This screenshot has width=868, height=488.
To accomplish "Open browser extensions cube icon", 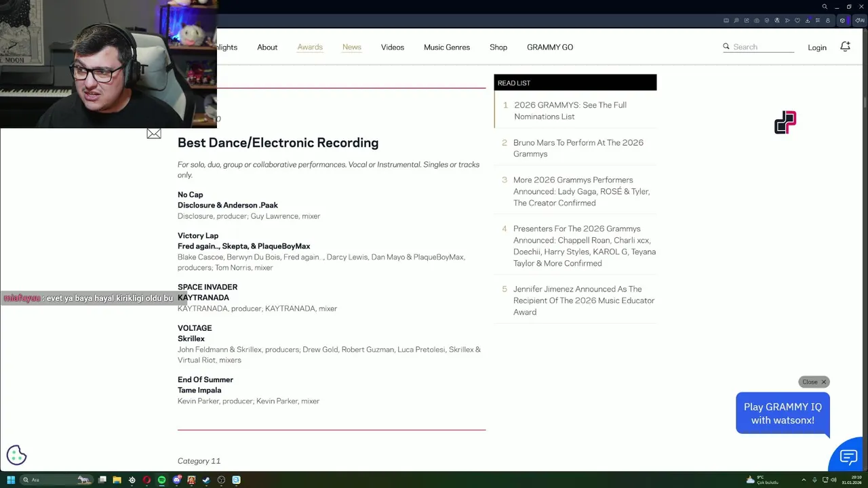I will pos(842,20).
